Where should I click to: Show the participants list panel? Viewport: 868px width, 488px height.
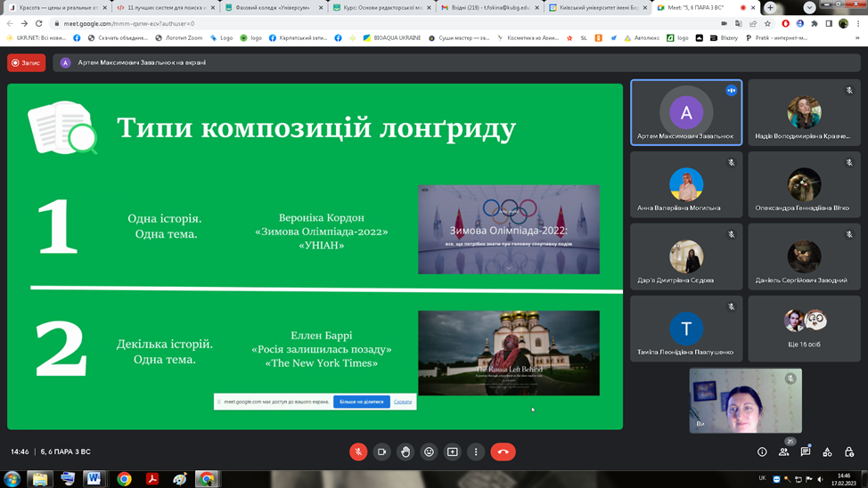tap(784, 452)
